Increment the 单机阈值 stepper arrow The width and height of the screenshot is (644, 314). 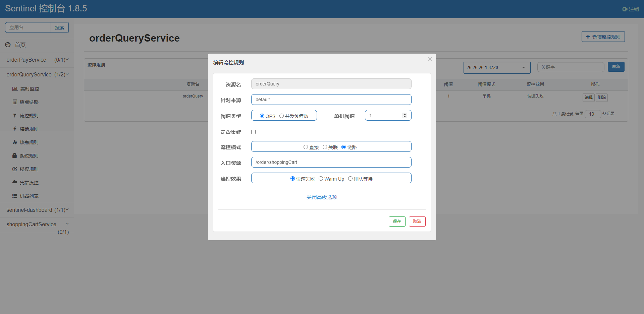pos(405,114)
